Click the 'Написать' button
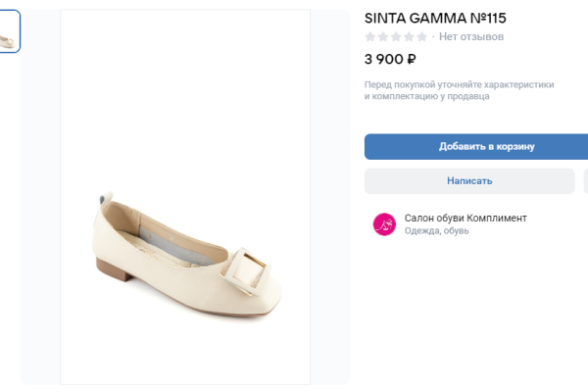Image resolution: width=588 pixels, height=392 pixels. point(469,181)
